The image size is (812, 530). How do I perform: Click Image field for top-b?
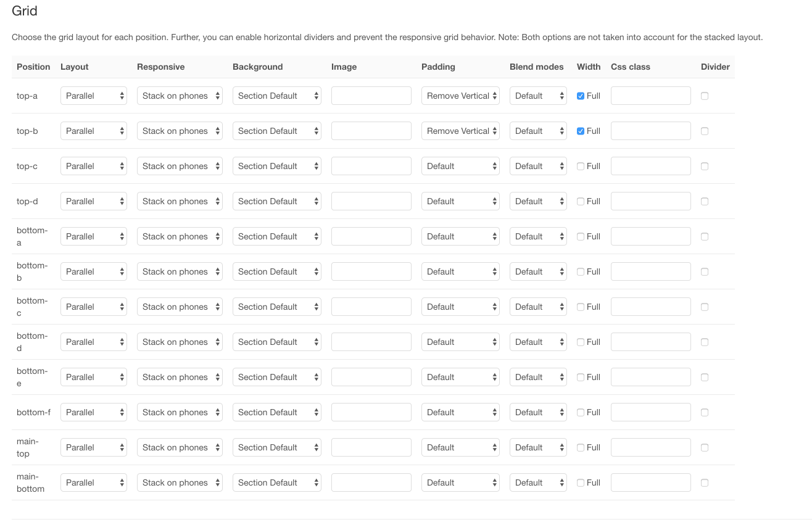(x=371, y=131)
